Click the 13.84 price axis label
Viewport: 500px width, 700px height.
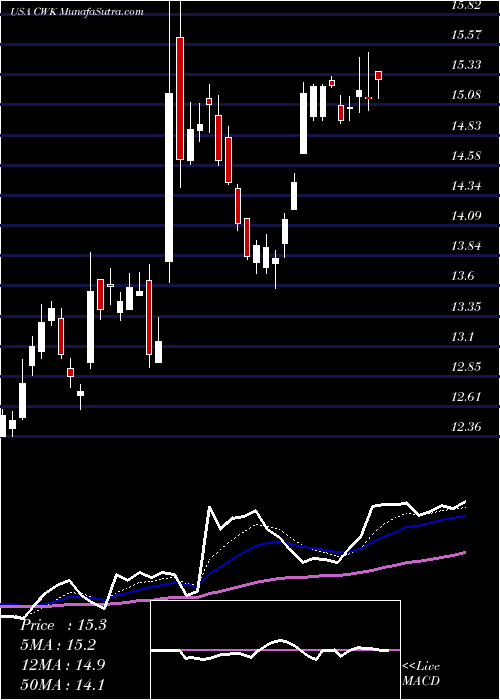click(466, 246)
